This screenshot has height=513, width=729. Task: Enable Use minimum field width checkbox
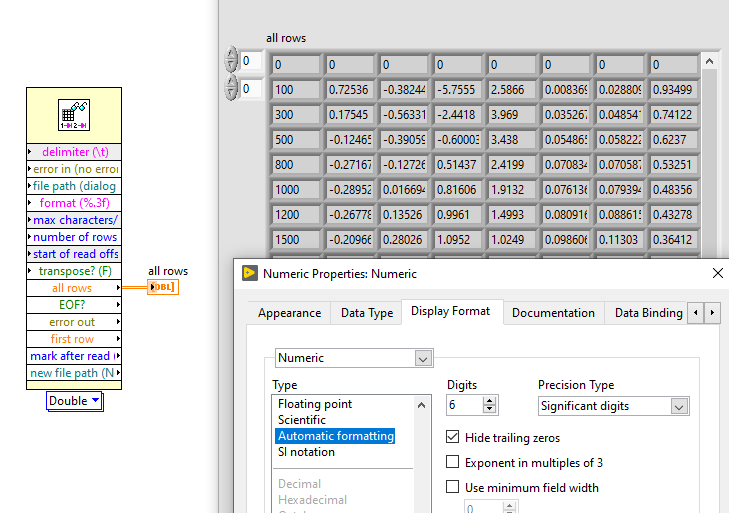(x=453, y=487)
